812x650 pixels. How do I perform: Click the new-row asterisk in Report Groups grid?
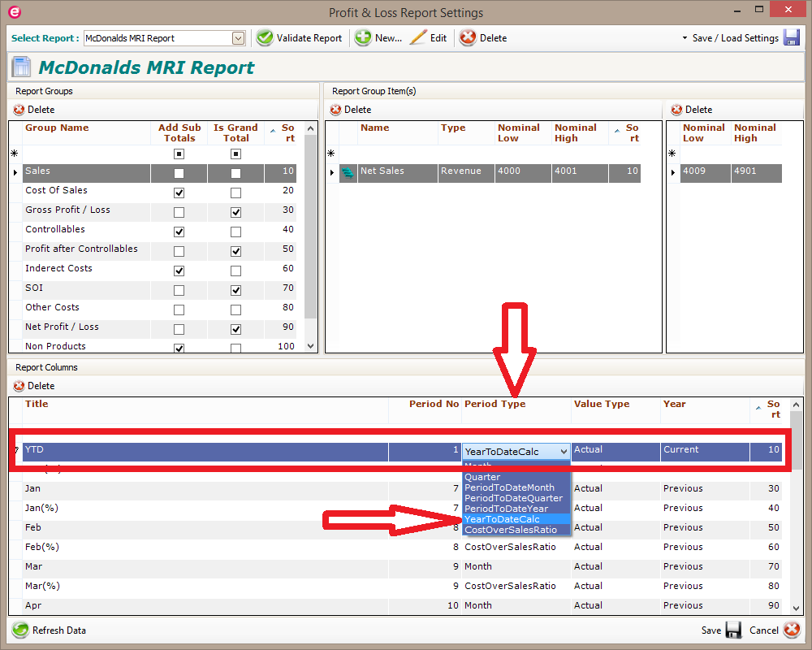click(15, 153)
